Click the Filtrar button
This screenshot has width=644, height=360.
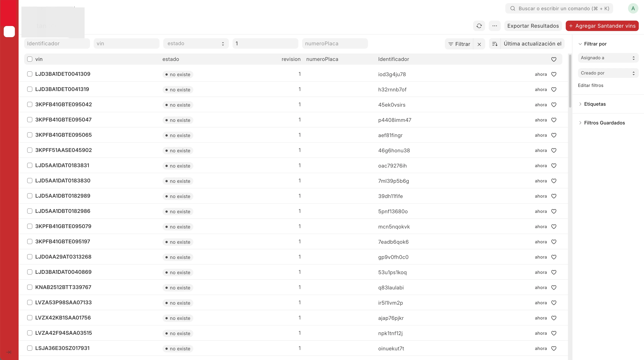pyautogui.click(x=459, y=44)
